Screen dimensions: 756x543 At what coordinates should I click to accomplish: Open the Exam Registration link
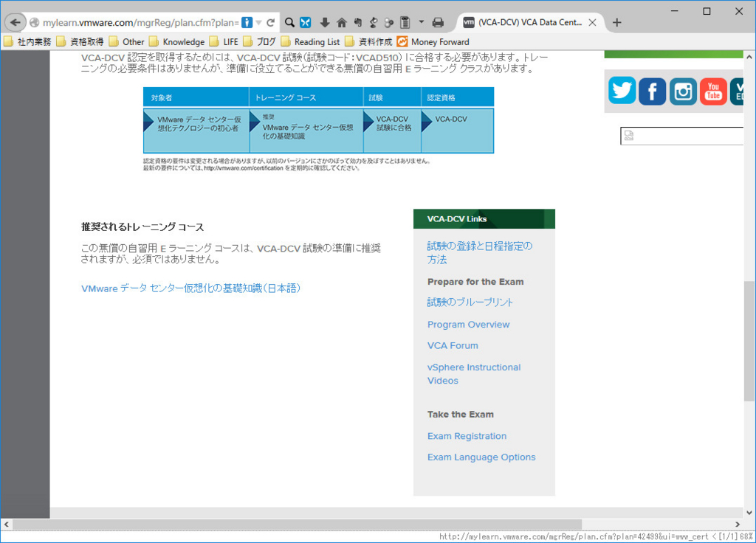[x=467, y=436]
